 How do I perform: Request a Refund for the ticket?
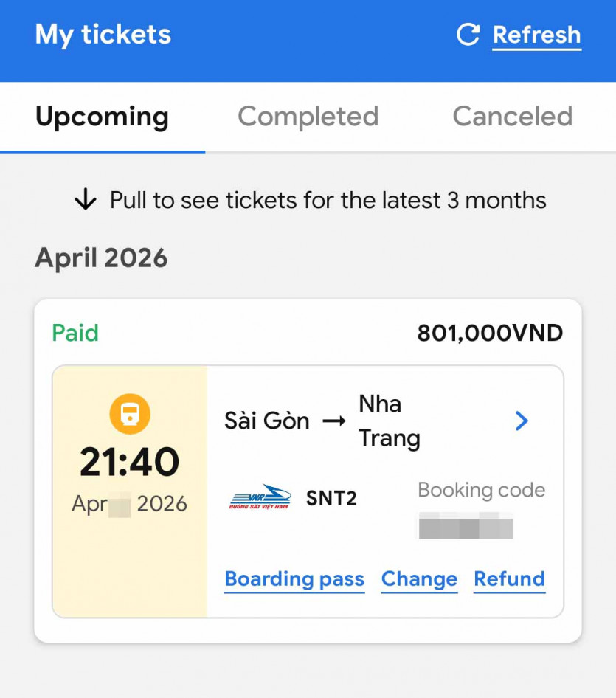click(x=509, y=579)
